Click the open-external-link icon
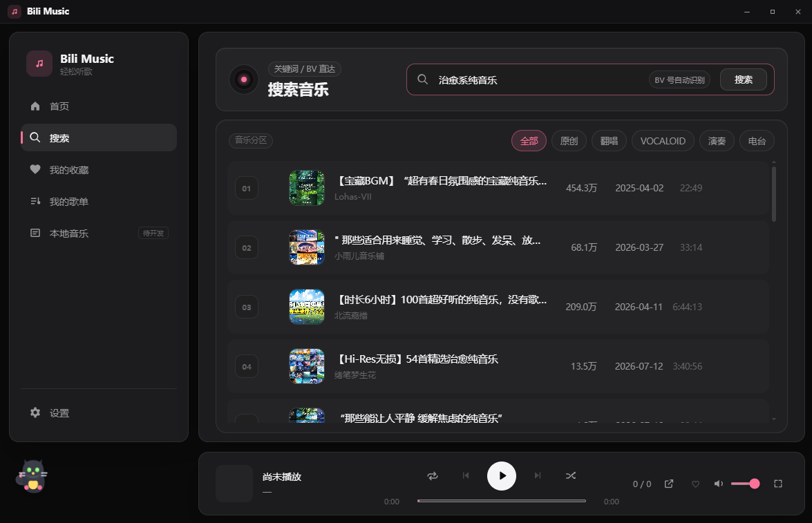Image resolution: width=812 pixels, height=523 pixels. [x=668, y=484]
